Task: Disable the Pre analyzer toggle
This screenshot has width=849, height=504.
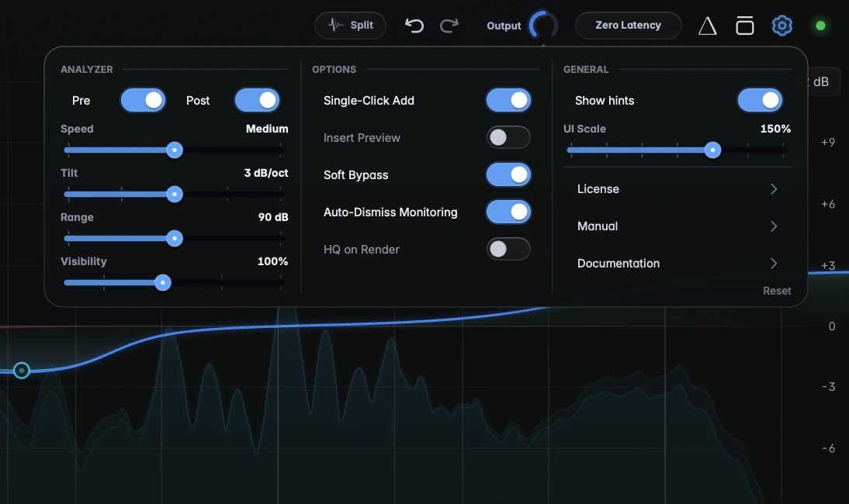Action: pos(143,100)
